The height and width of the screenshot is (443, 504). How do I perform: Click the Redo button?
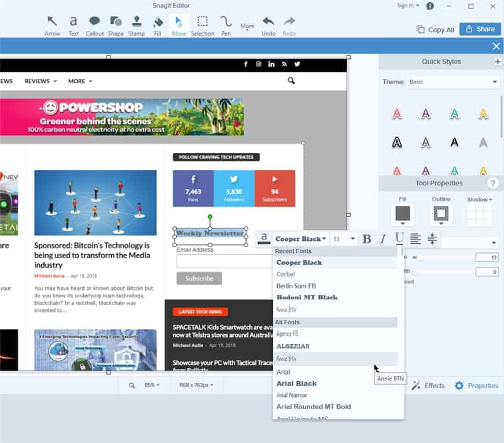[289, 26]
